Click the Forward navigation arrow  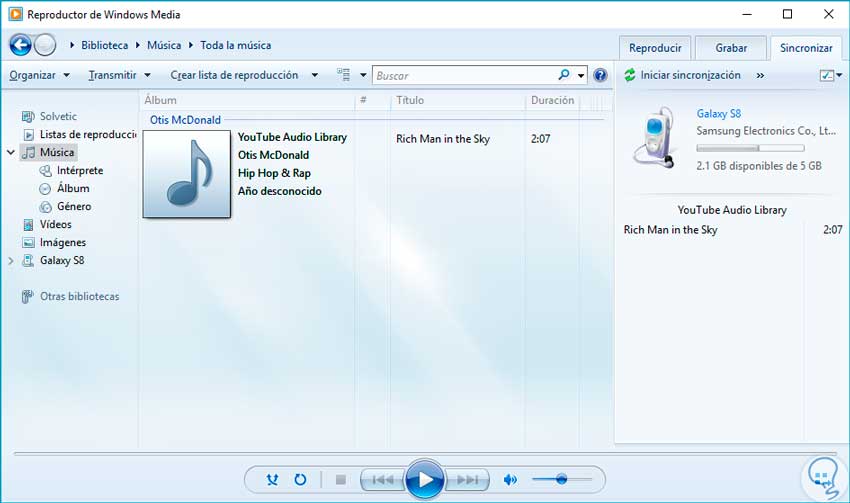tap(45, 45)
